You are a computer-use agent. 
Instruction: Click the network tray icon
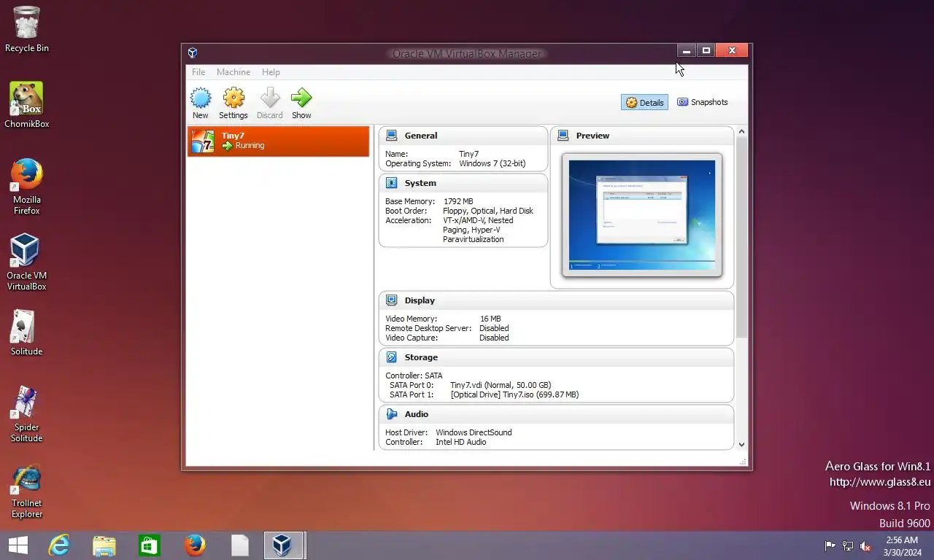848,545
